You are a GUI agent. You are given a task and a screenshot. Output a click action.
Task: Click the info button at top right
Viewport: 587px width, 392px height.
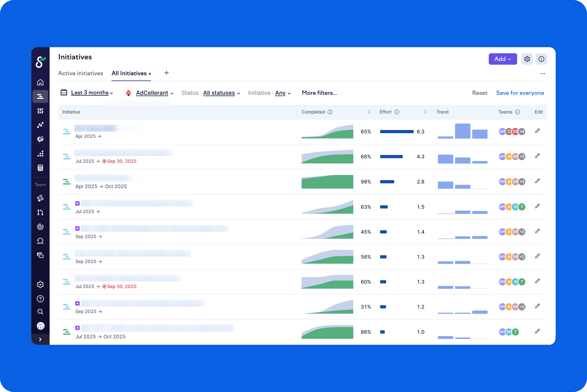541,59
